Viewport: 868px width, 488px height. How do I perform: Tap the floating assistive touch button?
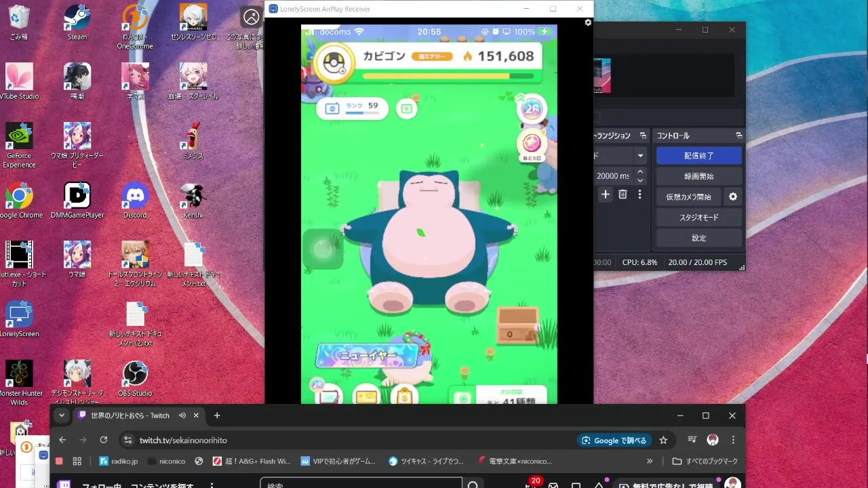323,249
